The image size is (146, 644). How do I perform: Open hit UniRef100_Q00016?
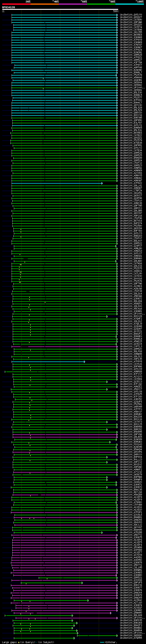[x=131, y=278]
